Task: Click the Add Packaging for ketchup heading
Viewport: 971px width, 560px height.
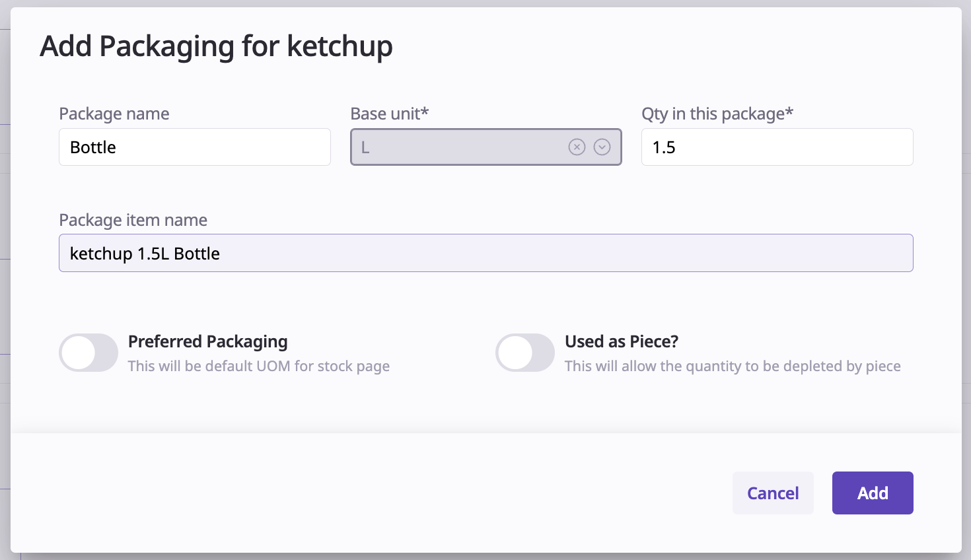Action: (x=216, y=46)
